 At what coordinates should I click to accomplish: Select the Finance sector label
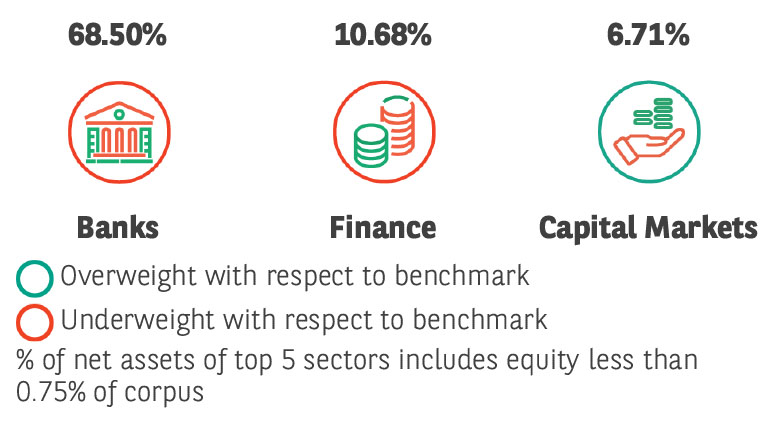click(382, 228)
